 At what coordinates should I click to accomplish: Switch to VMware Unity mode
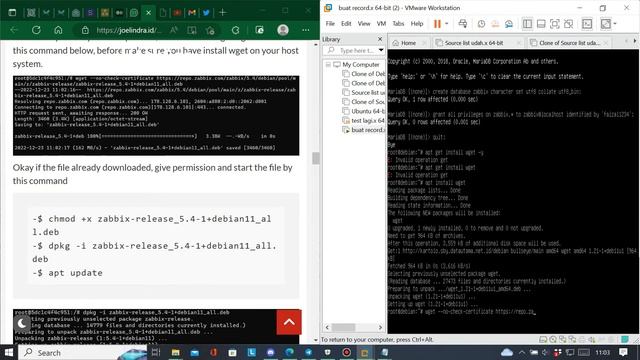(569, 24)
